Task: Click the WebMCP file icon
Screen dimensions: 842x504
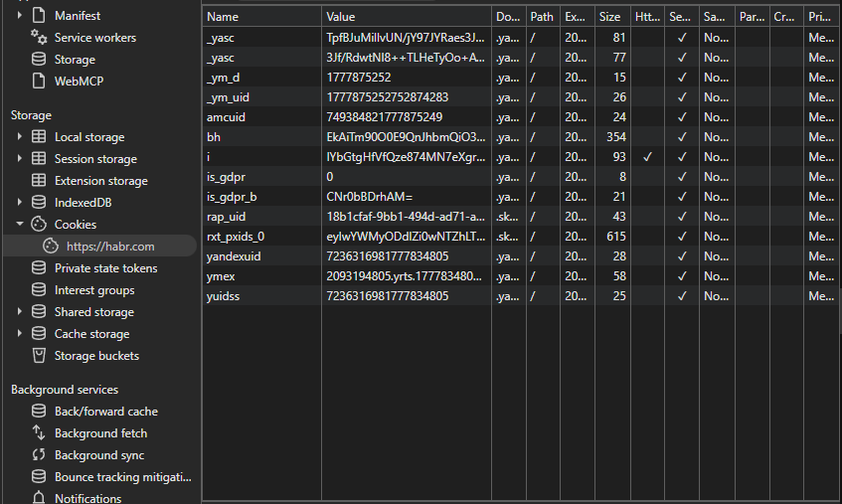Action: [x=39, y=82]
